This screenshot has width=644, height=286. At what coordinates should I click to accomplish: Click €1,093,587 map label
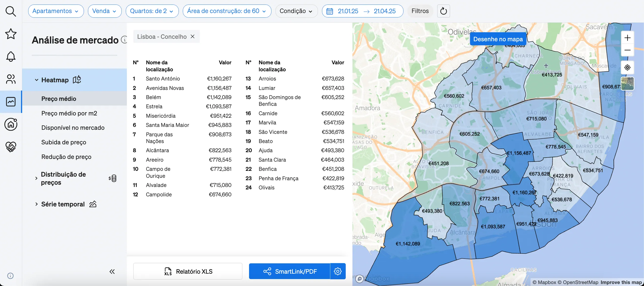coord(493,227)
